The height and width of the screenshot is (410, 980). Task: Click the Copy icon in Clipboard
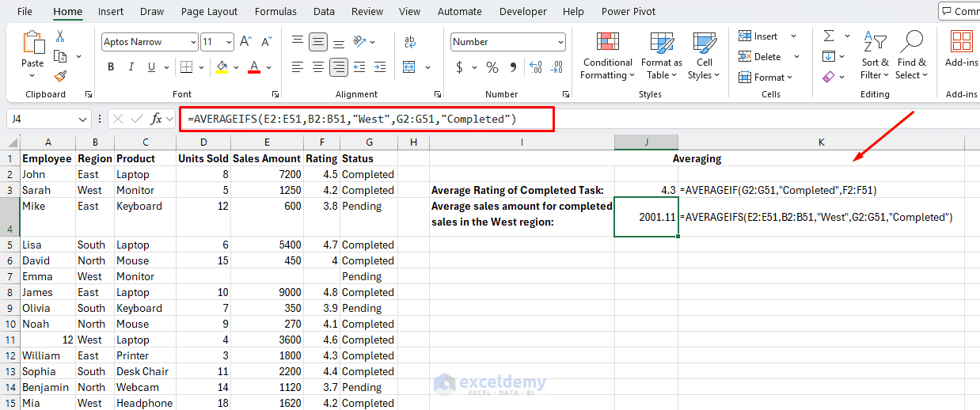pos(60,56)
